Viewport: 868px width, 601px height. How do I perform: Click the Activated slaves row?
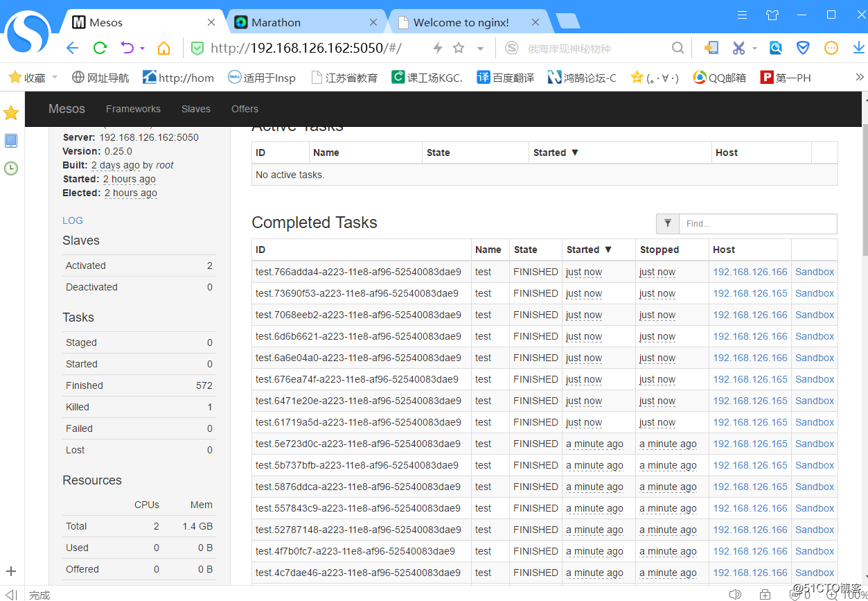tap(139, 265)
